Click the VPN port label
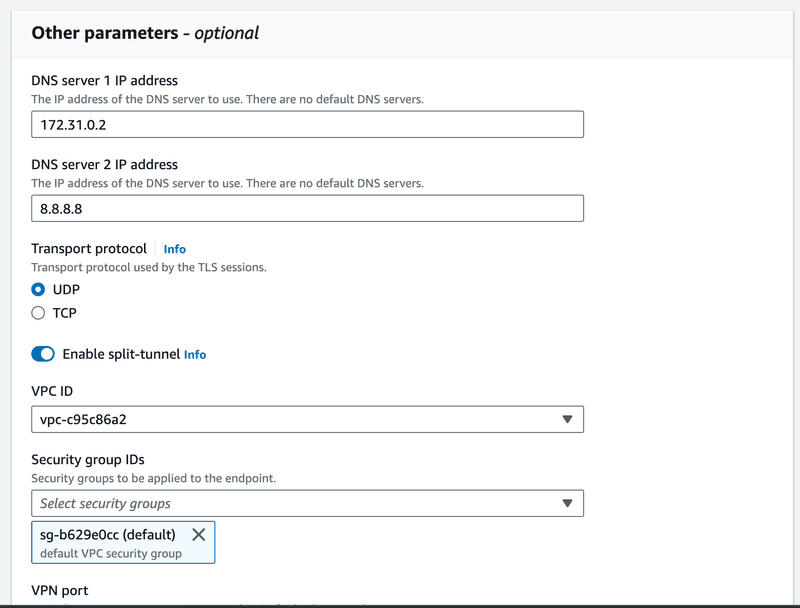This screenshot has width=800, height=608. [x=60, y=590]
